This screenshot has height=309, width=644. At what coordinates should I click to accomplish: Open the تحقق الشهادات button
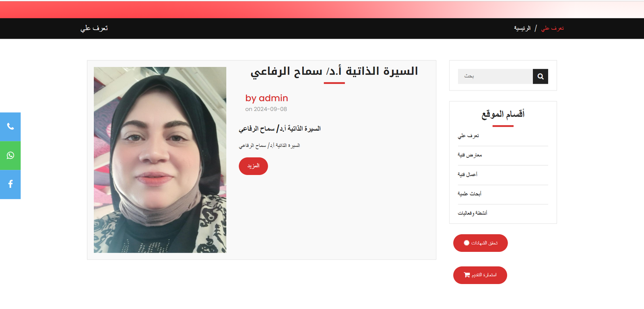[x=480, y=243]
